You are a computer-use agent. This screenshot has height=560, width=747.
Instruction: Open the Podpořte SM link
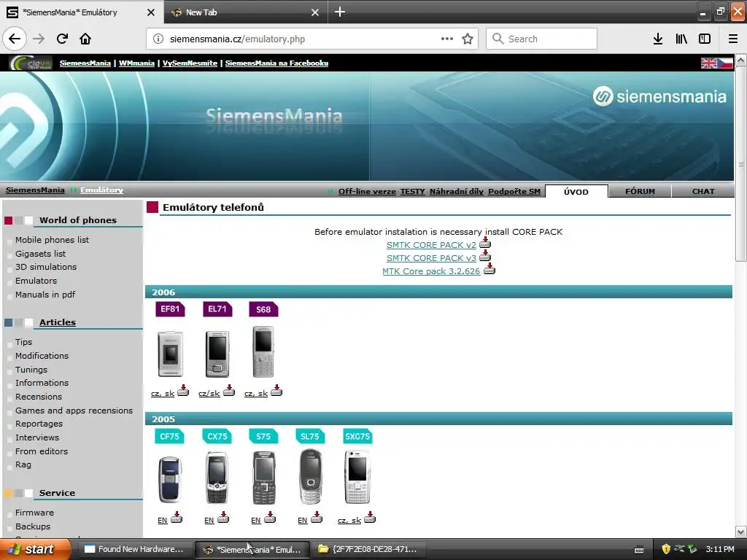coord(514,192)
